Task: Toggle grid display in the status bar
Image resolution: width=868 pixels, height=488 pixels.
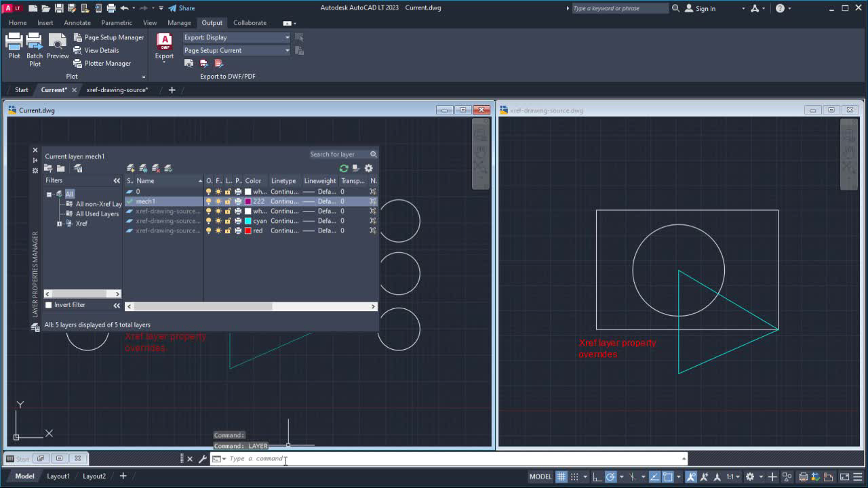Action: coord(561,476)
